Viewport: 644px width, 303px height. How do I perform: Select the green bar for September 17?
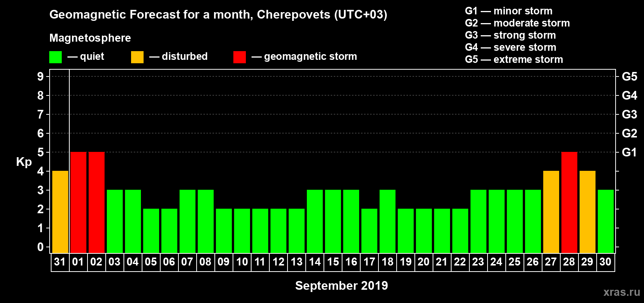click(369, 231)
